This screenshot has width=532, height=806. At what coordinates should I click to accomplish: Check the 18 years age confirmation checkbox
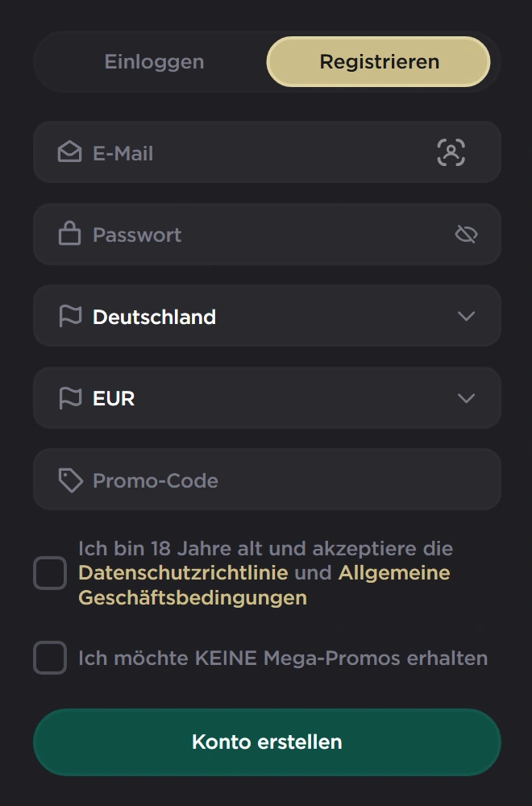click(49, 573)
